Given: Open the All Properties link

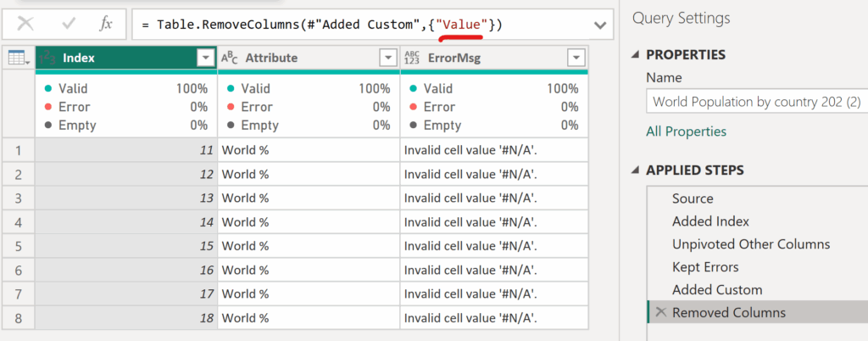Looking at the screenshot, I should [686, 131].
